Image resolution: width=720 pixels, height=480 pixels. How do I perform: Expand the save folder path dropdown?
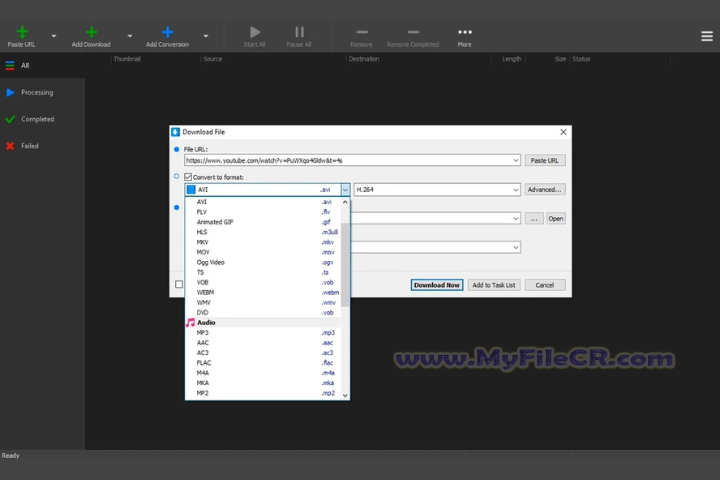(516, 219)
